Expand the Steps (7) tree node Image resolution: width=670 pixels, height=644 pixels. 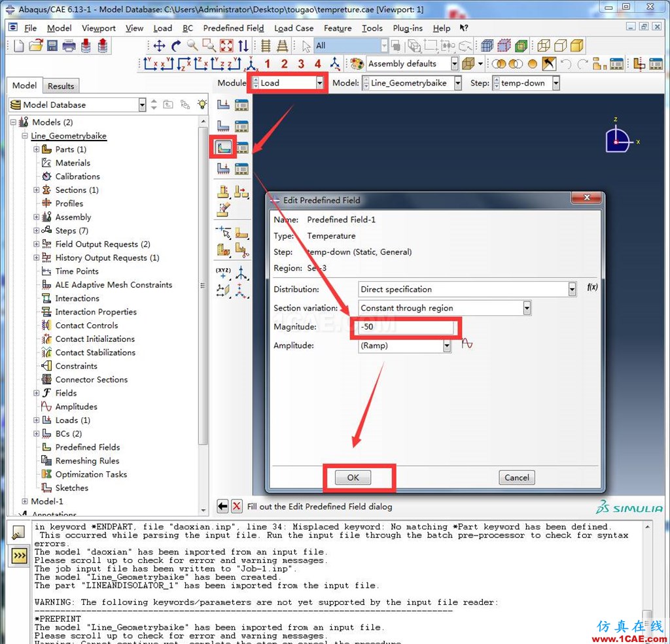37,231
